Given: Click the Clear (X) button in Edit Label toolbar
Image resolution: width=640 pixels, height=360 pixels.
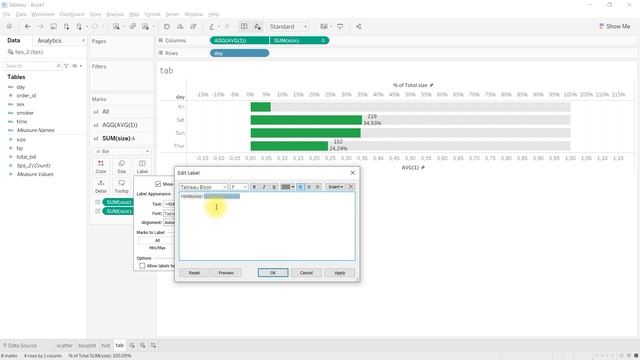Looking at the screenshot, I should click(351, 187).
